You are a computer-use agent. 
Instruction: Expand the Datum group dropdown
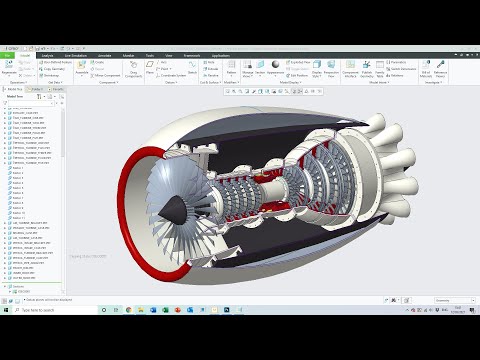click(x=170, y=82)
